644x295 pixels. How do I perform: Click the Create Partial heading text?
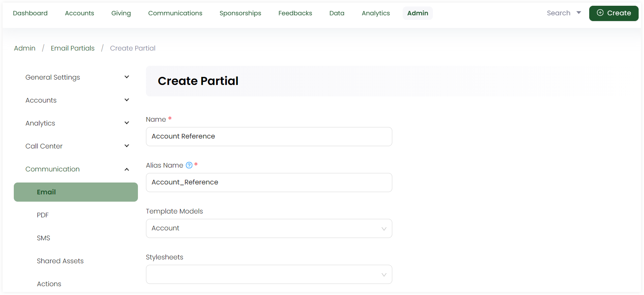click(x=198, y=81)
